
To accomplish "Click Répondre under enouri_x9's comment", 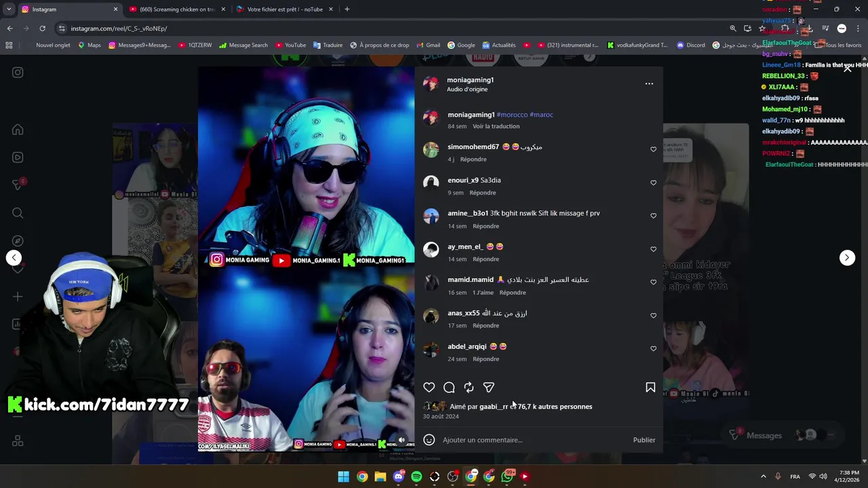I will point(483,192).
